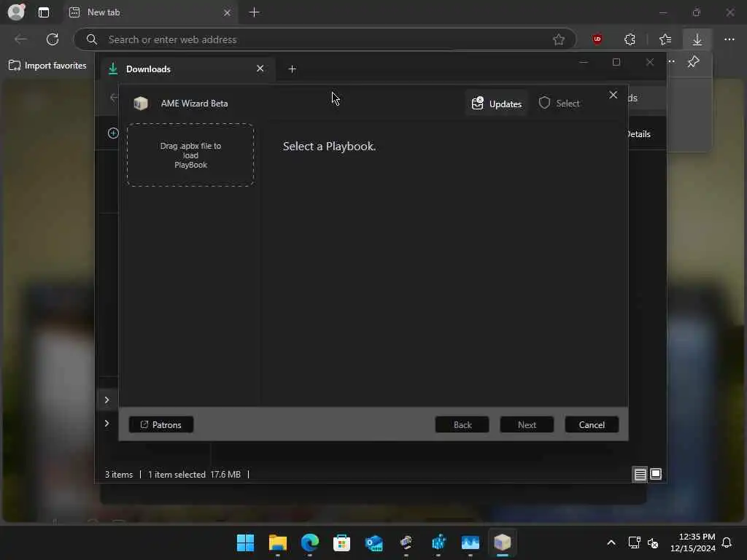The image size is (747, 560).
Task: Open the Updates button in AME Wizard
Action: 496,104
